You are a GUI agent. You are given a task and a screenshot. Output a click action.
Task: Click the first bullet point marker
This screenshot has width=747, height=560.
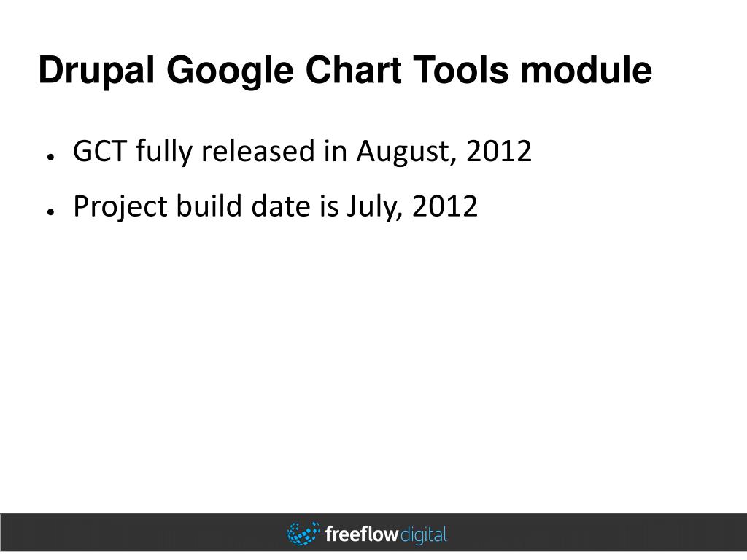click(50, 156)
